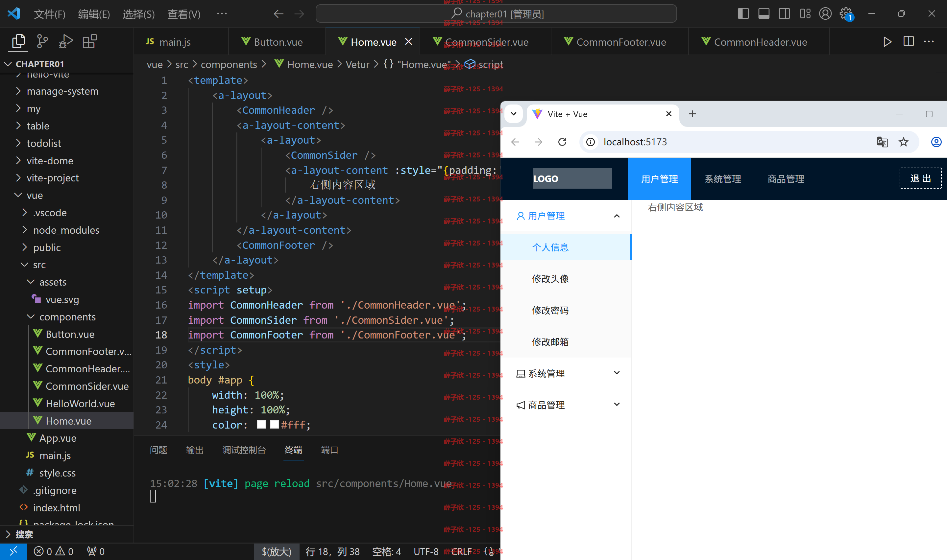Open the customize layout icon
This screenshot has height=560, width=947.
[805, 14]
